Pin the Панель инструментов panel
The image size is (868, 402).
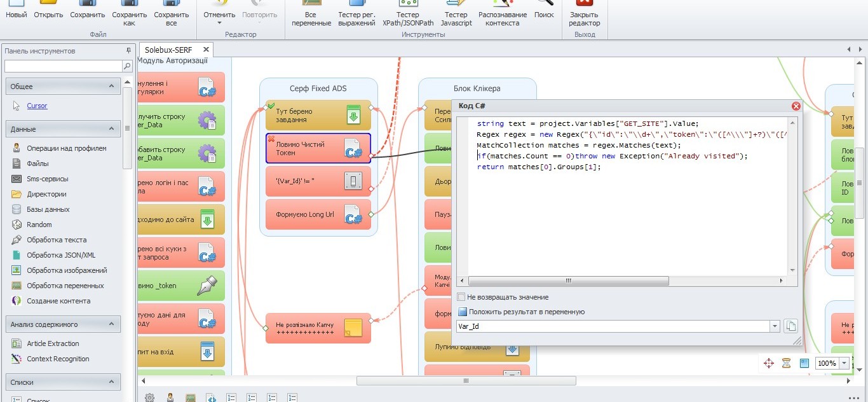point(128,51)
